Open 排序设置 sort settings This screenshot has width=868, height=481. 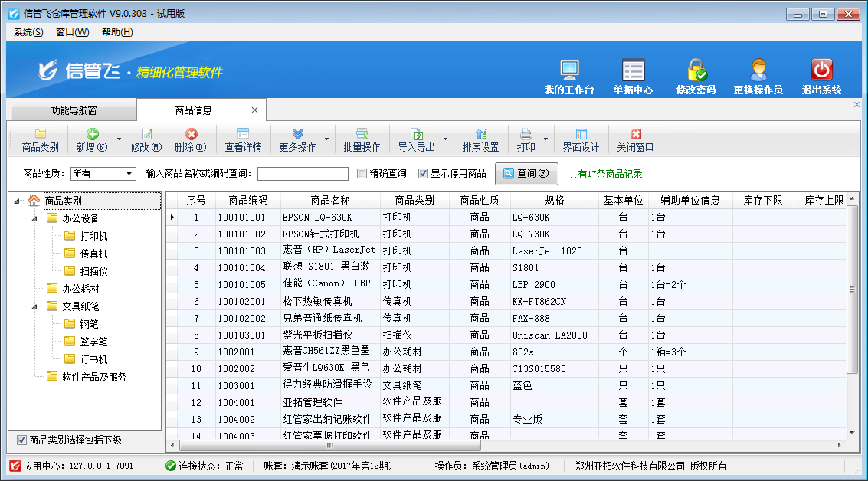tap(480, 135)
